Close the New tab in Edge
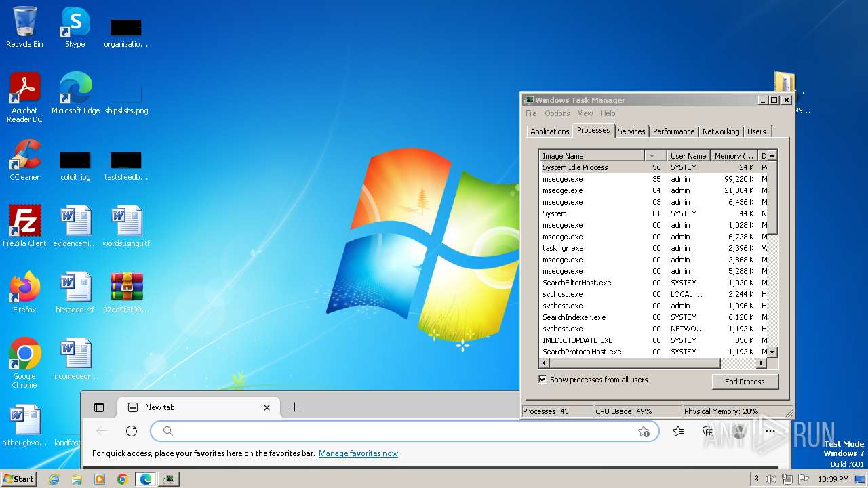 (x=267, y=407)
